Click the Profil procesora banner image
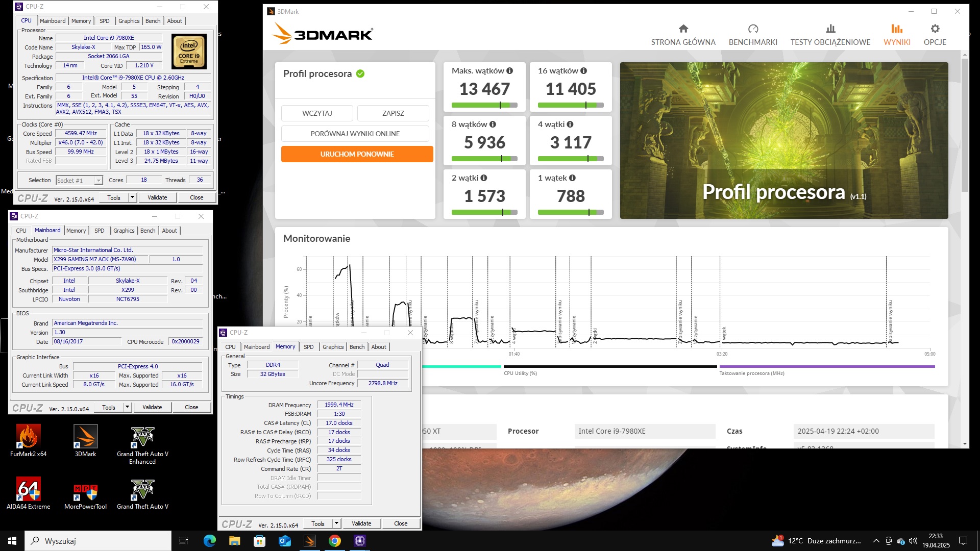The image size is (980, 551). coord(784,141)
